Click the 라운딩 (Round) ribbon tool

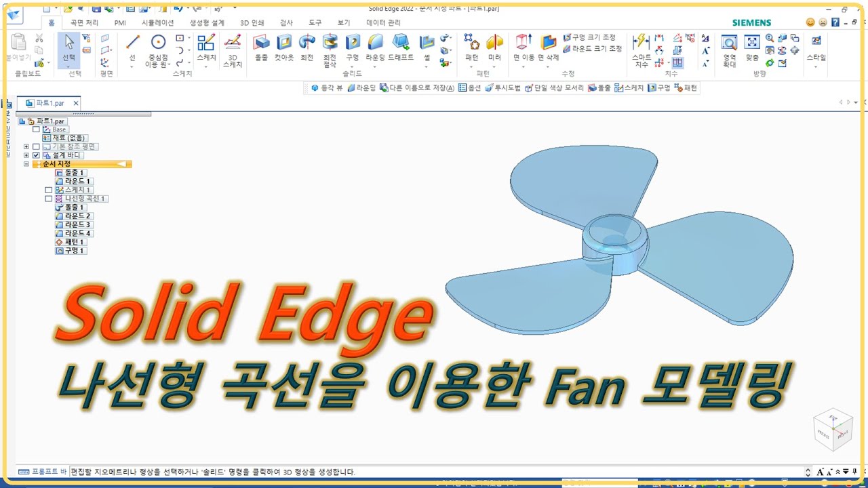click(x=375, y=47)
